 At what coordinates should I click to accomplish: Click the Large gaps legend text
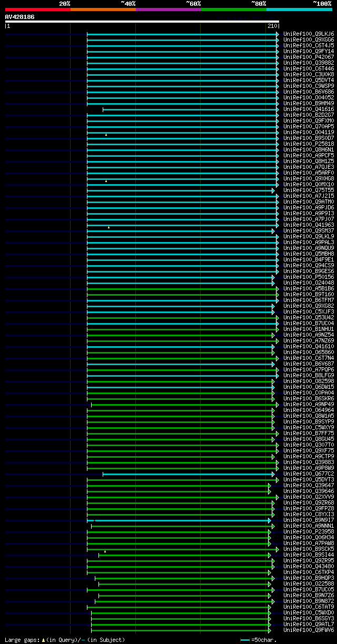pos(65,640)
